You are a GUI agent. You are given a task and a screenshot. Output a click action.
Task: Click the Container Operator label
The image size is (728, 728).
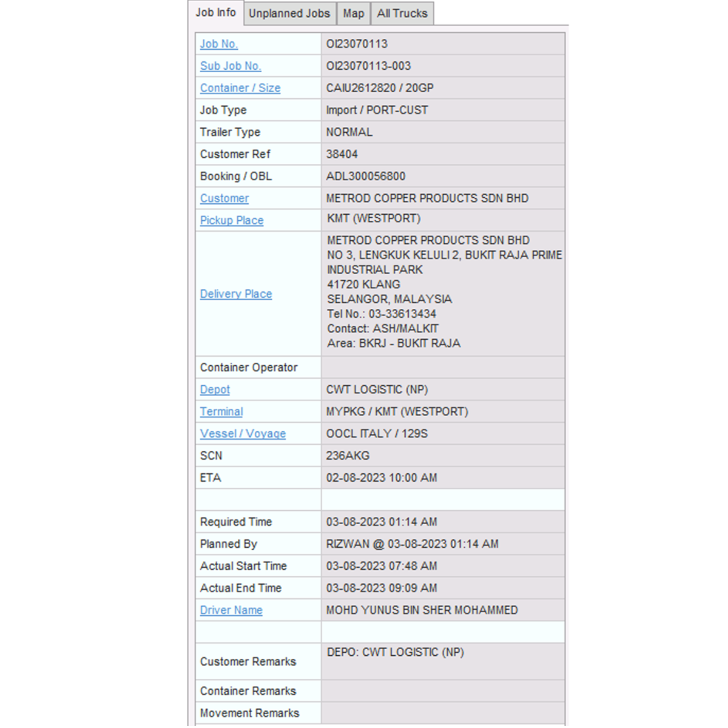tap(249, 368)
